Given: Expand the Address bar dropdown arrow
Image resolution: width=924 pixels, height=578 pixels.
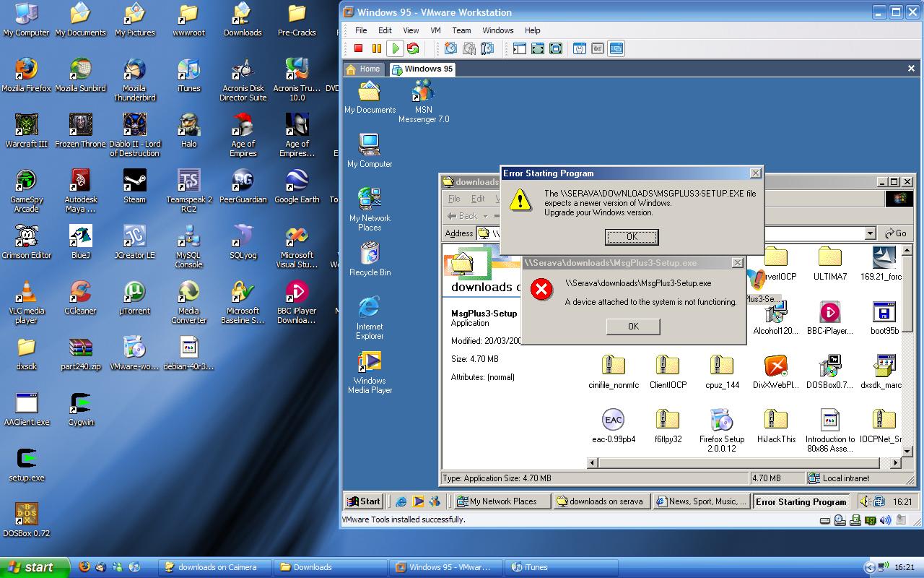Looking at the screenshot, I should tap(870, 233).
